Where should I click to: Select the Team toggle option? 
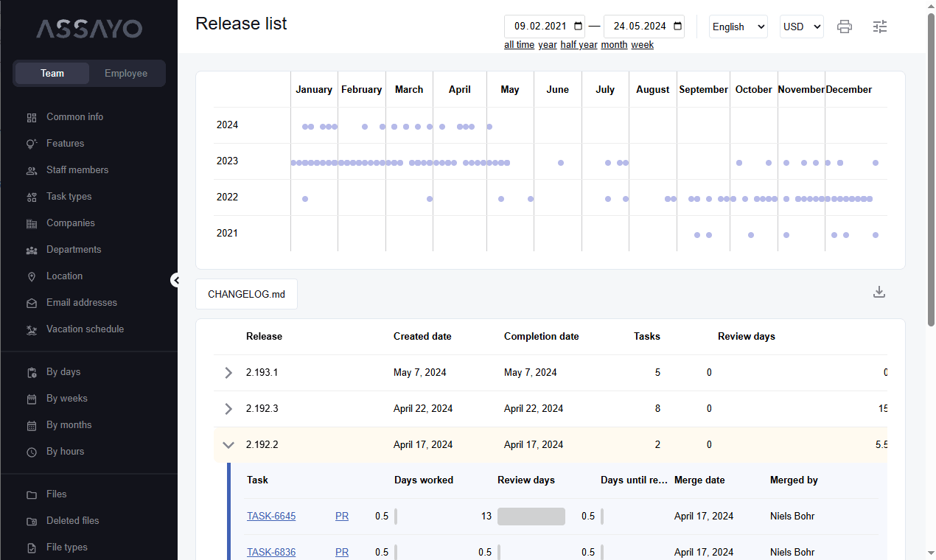(x=52, y=74)
